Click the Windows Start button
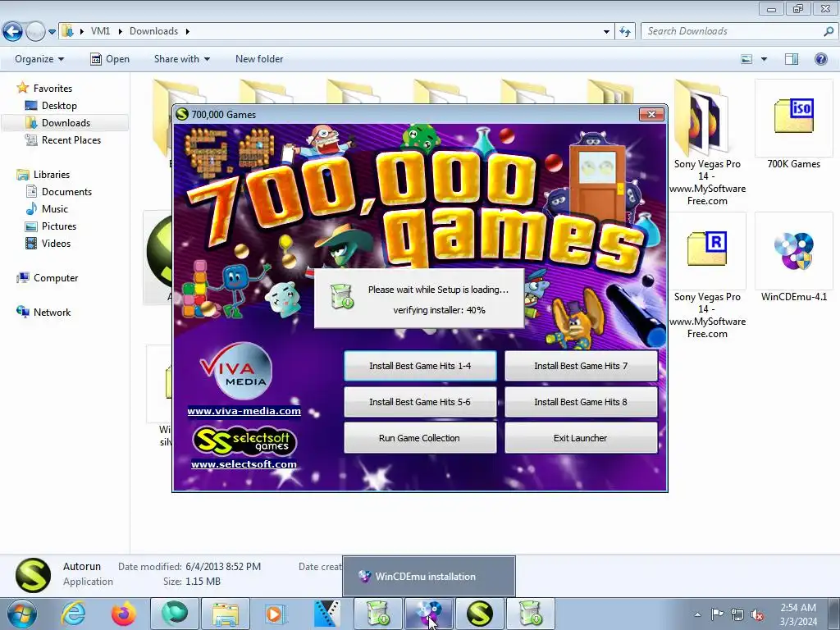The image size is (840, 630). (x=21, y=614)
